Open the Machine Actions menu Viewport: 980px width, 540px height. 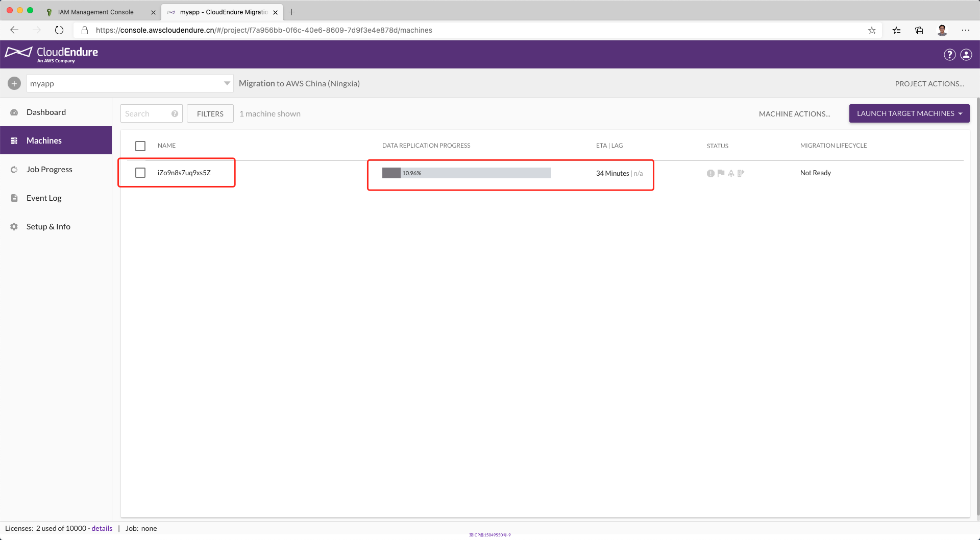click(794, 114)
